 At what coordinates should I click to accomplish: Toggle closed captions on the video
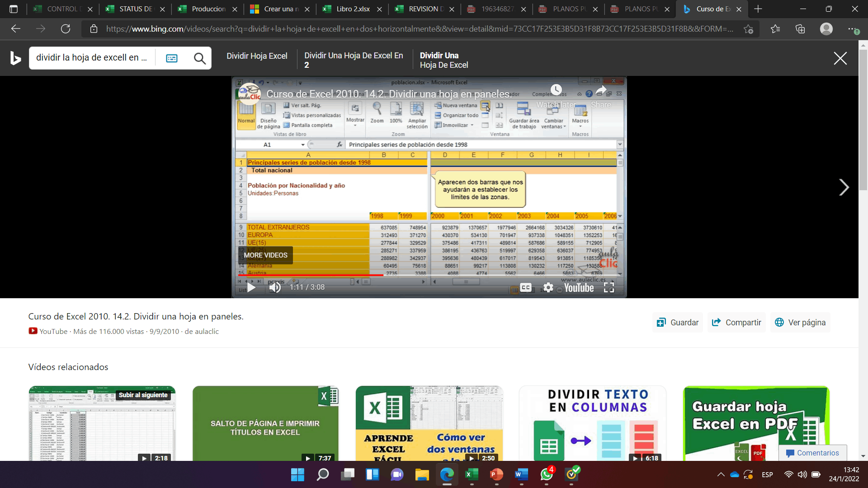pyautogui.click(x=525, y=287)
